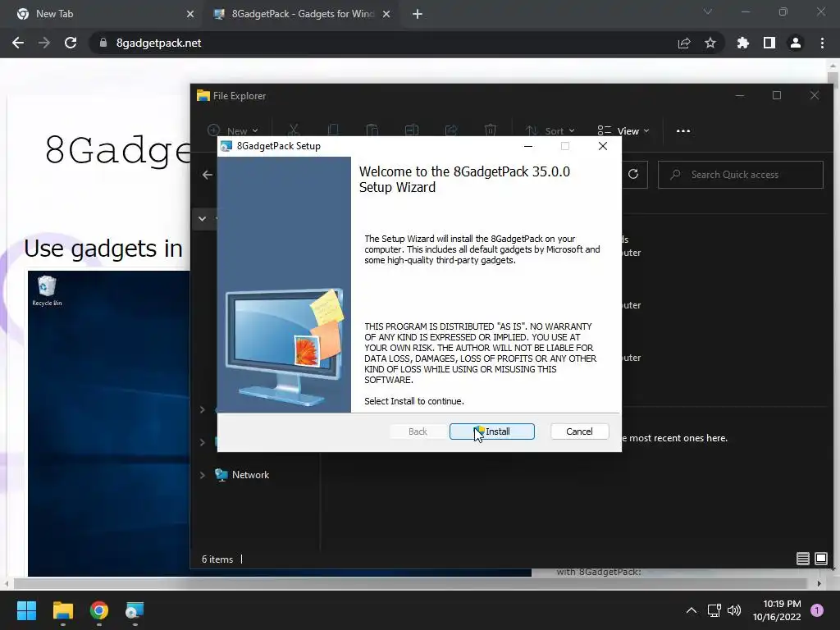The height and width of the screenshot is (630, 840).
Task: Click the Paste icon in File Explorer toolbar
Action: (372, 130)
